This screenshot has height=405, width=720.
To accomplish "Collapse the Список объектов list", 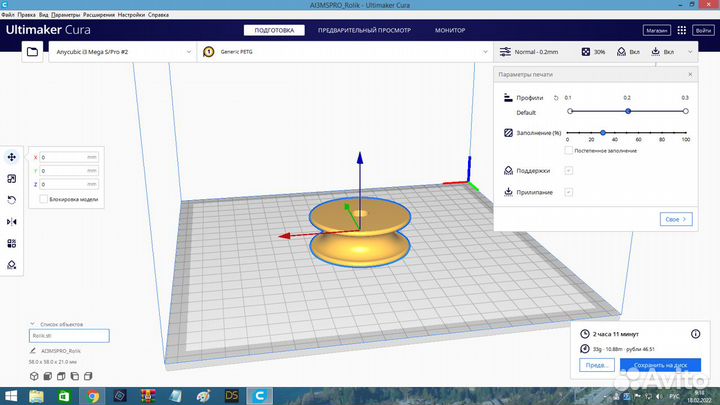I will 33,324.
